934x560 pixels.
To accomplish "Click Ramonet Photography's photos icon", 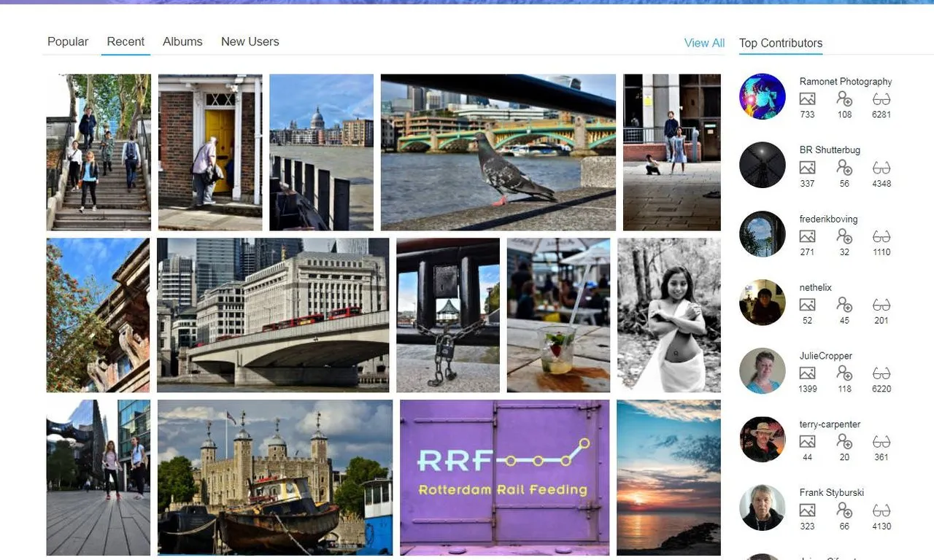I will (x=807, y=99).
